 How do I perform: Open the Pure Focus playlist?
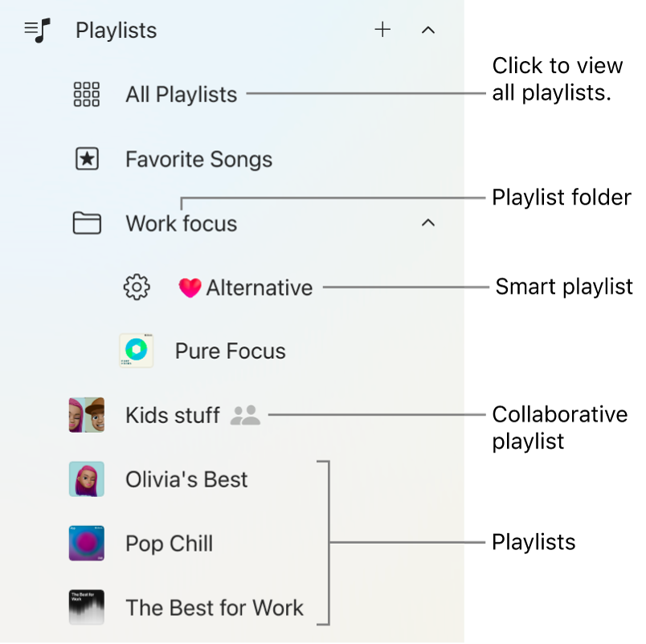[x=228, y=351]
